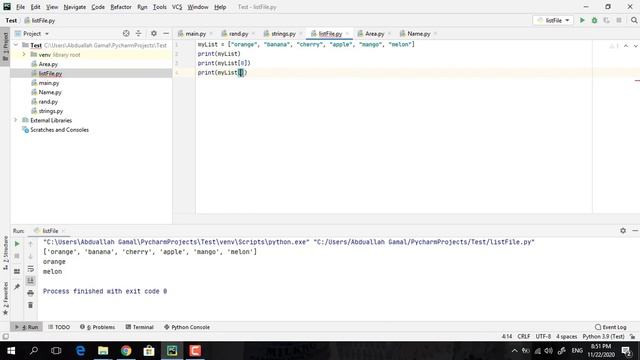Expand the venv folder
Image resolution: width=640 pixels, height=360 pixels.
tap(24, 55)
